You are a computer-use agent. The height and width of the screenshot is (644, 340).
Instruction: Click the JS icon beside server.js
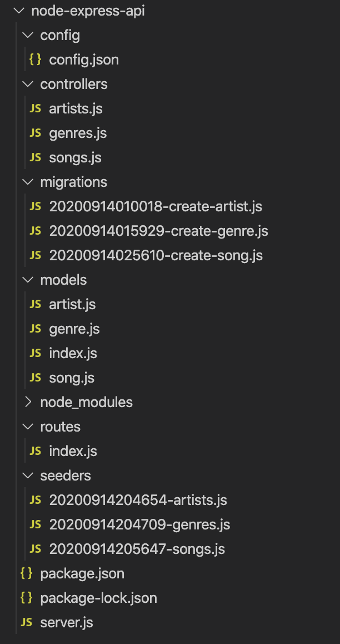click(26, 622)
